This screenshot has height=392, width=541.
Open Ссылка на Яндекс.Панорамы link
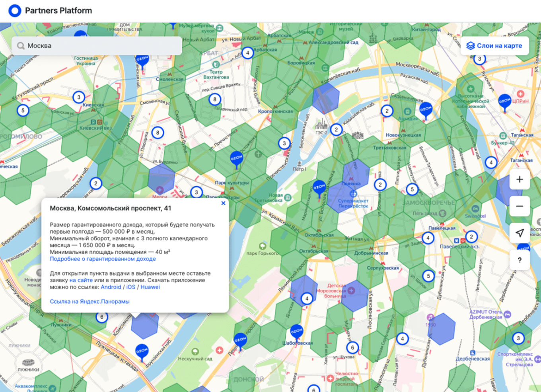(x=90, y=301)
